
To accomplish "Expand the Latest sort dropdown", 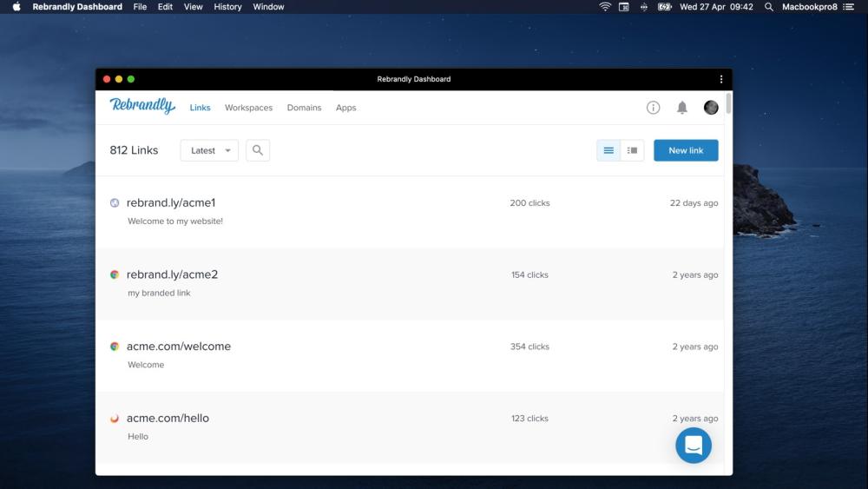I will [x=209, y=150].
